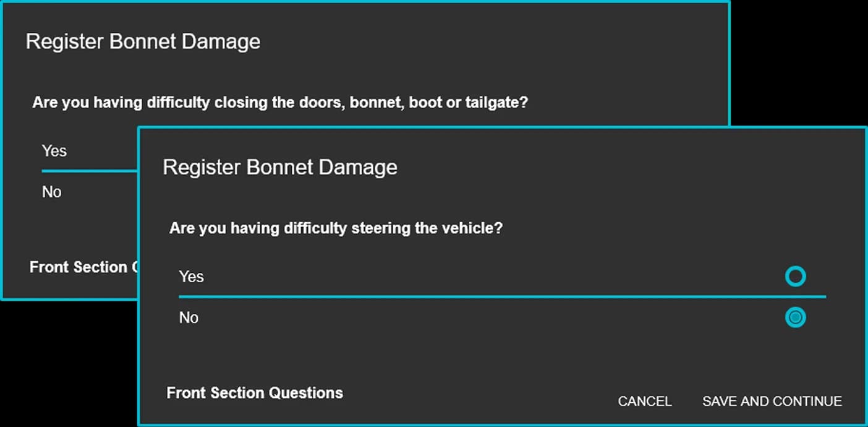Click the steering the vehicle question text
Image resolution: width=868 pixels, height=427 pixels.
tap(336, 228)
